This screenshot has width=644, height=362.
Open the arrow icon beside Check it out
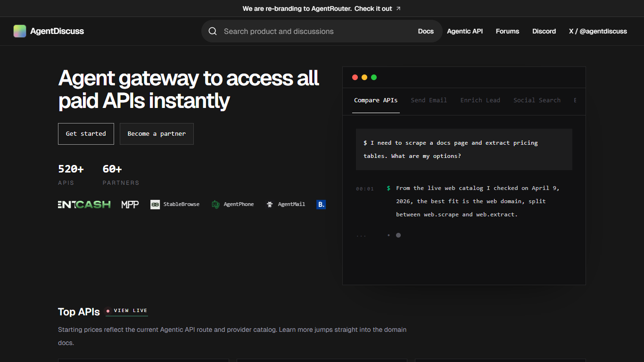click(398, 8)
